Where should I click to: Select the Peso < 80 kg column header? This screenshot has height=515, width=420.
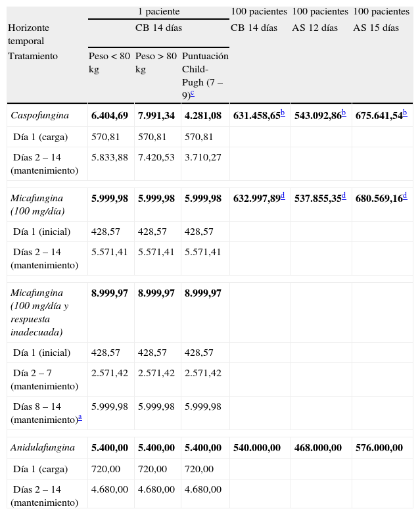pyautogui.click(x=109, y=62)
